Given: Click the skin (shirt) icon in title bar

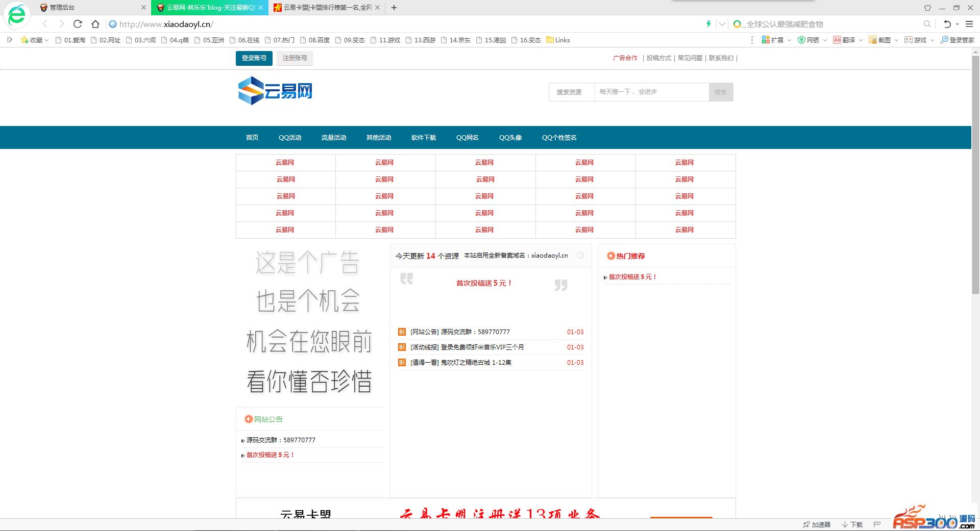Looking at the screenshot, I should (x=927, y=8).
